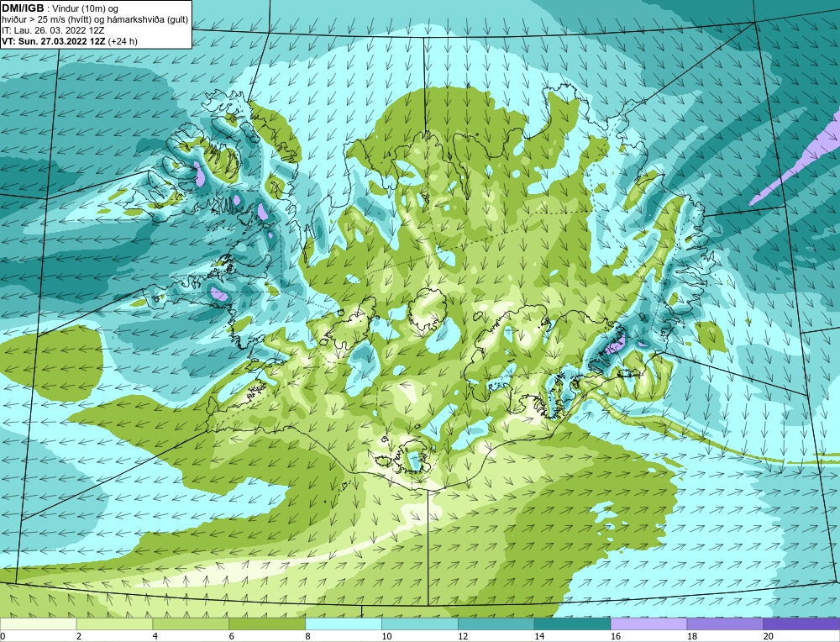The width and height of the screenshot is (840, 642).
Task: Click the 6–8 m/s olive green swatch
Action: coord(267,624)
